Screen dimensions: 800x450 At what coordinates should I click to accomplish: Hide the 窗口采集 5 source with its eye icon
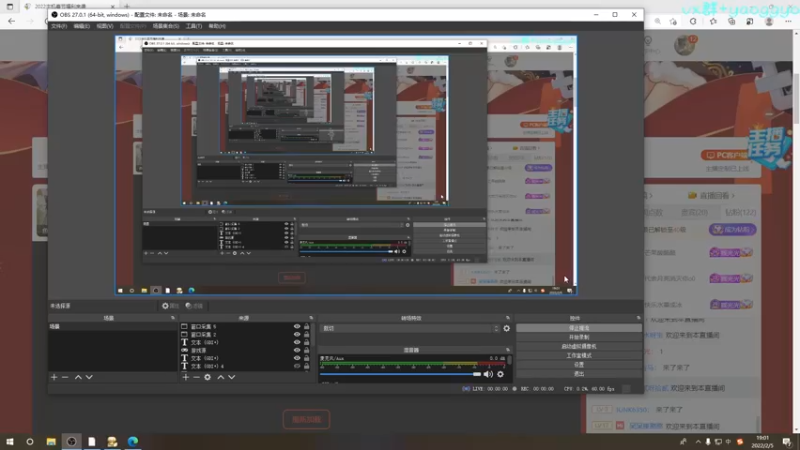click(297, 327)
